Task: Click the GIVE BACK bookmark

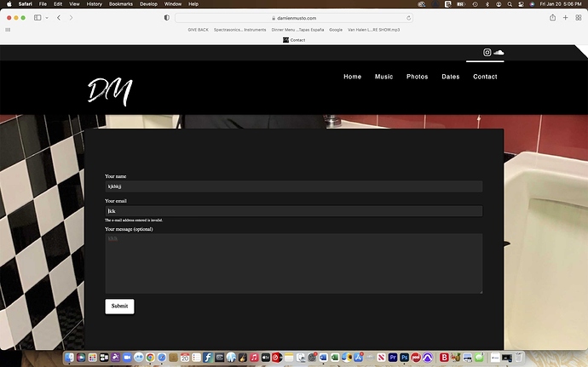Action: (x=198, y=30)
